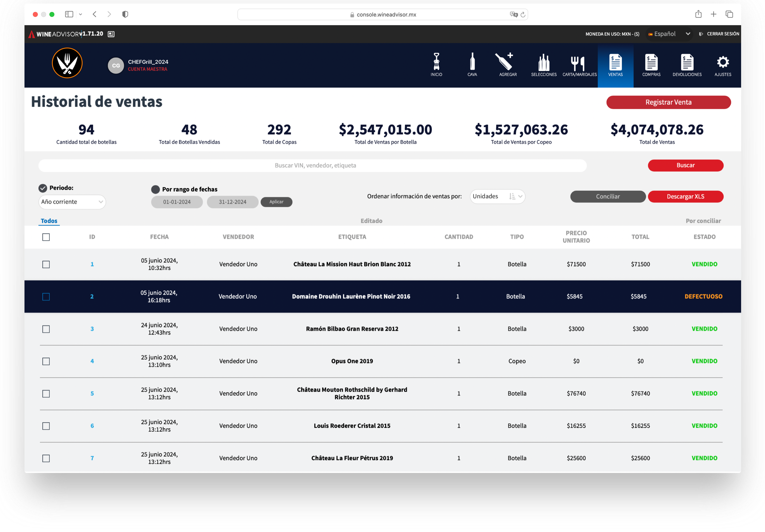Open the end date 31-12-2024 picker
The width and height of the screenshot is (765, 532).
tap(232, 202)
